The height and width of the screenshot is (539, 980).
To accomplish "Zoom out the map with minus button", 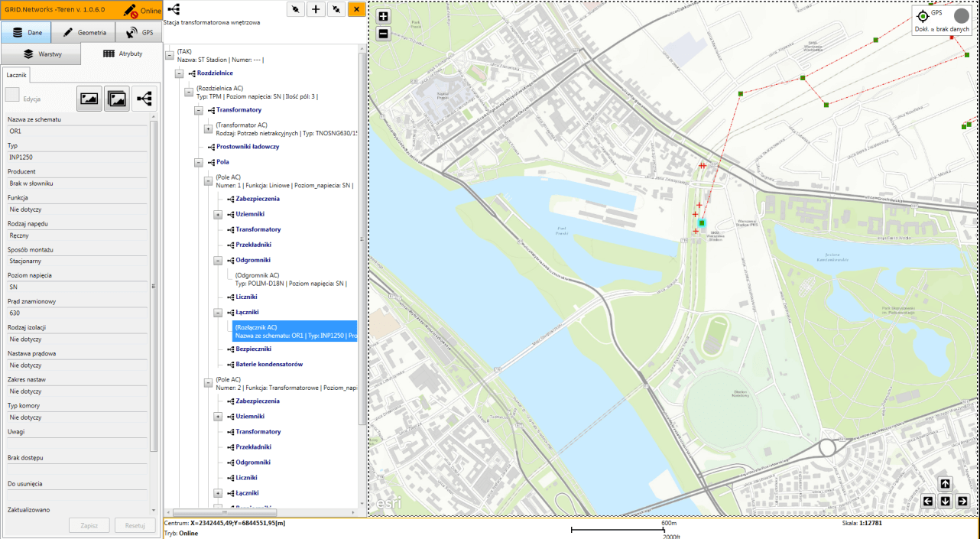I will (x=384, y=34).
